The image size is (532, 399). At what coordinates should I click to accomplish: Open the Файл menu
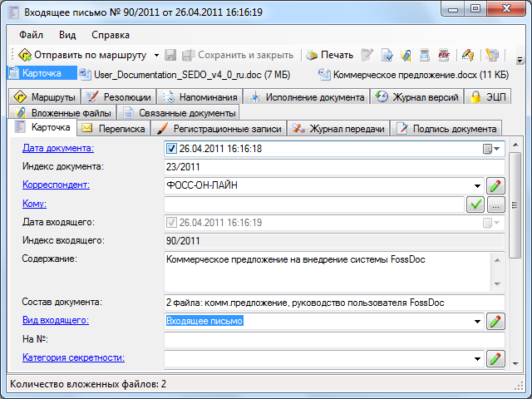(x=31, y=35)
